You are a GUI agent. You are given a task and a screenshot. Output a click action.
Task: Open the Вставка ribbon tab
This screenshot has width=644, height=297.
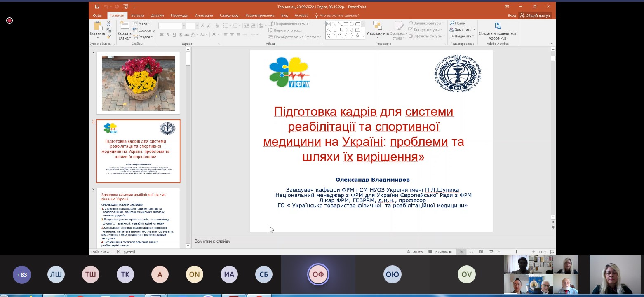tap(138, 16)
